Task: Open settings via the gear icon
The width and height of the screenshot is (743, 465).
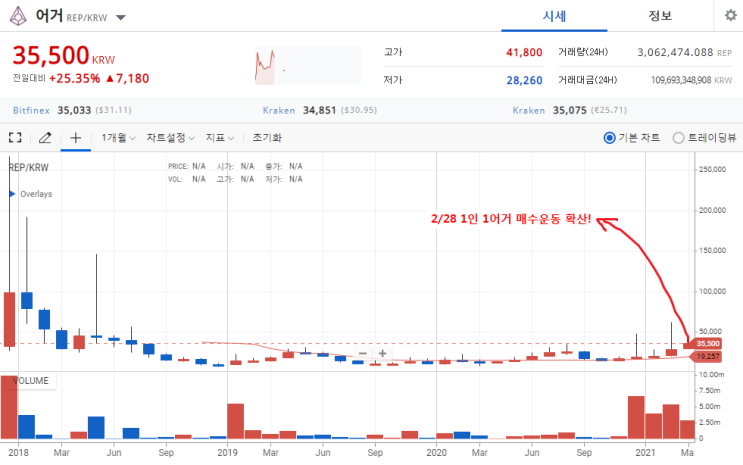Action: pos(731,16)
